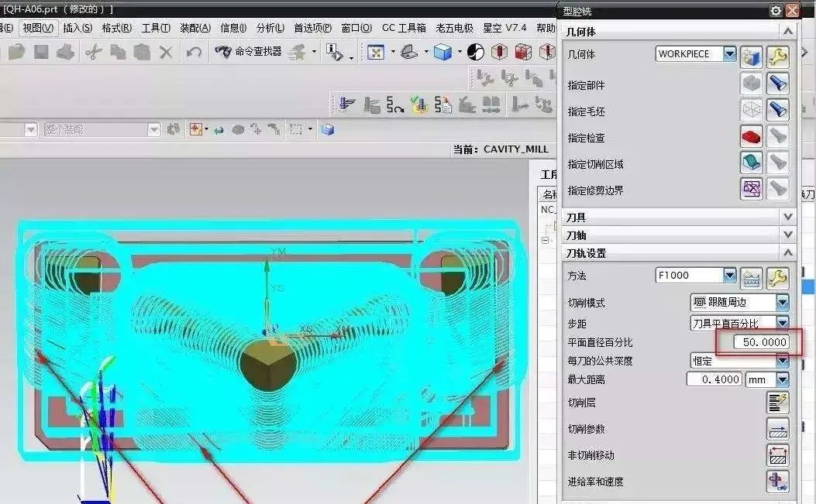Click the Specify Trim Boundaries (指定修剪边界) icon
Viewport: 816px width, 504px height.
pos(751,189)
